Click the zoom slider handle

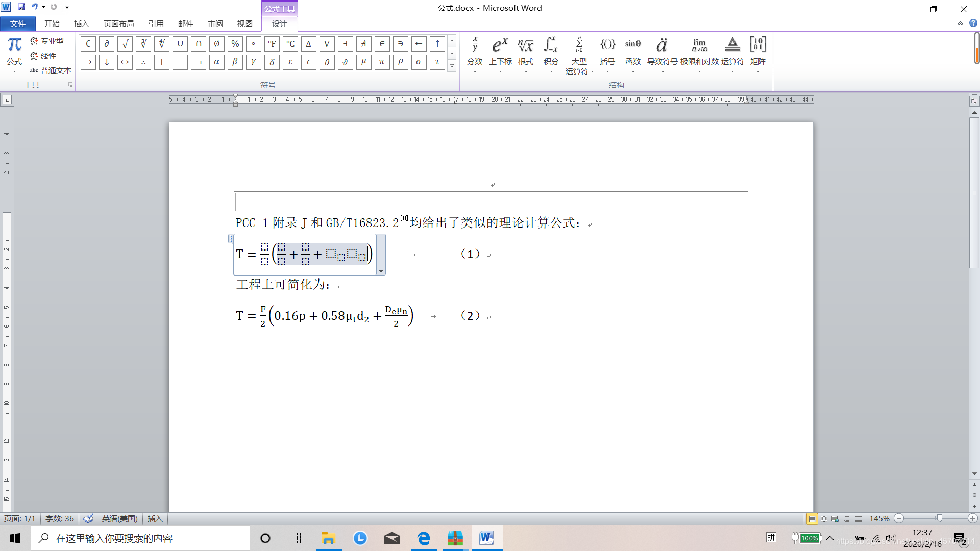coord(939,518)
